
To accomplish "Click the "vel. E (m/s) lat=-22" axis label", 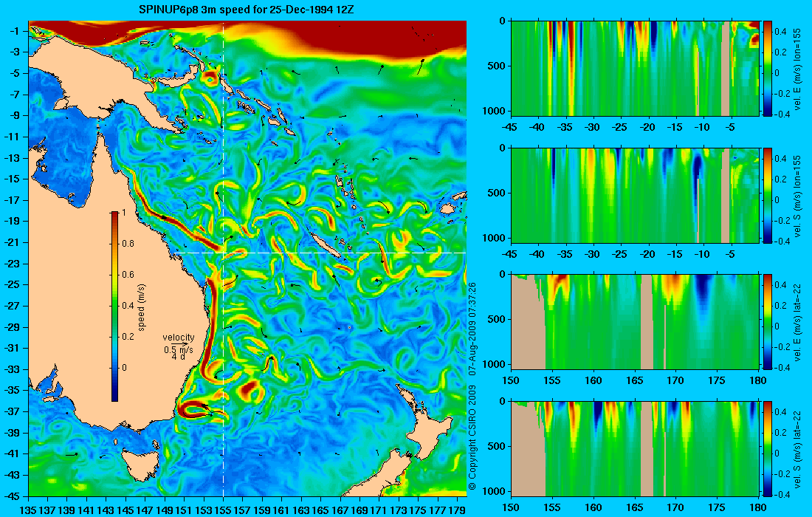I will (797, 322).
